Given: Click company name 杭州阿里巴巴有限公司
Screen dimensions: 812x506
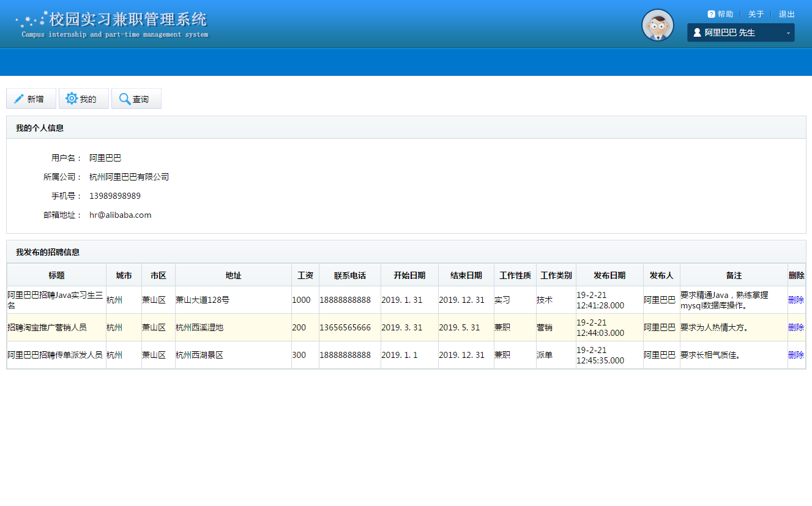Looking at the screenshot, I should [129, 177].
